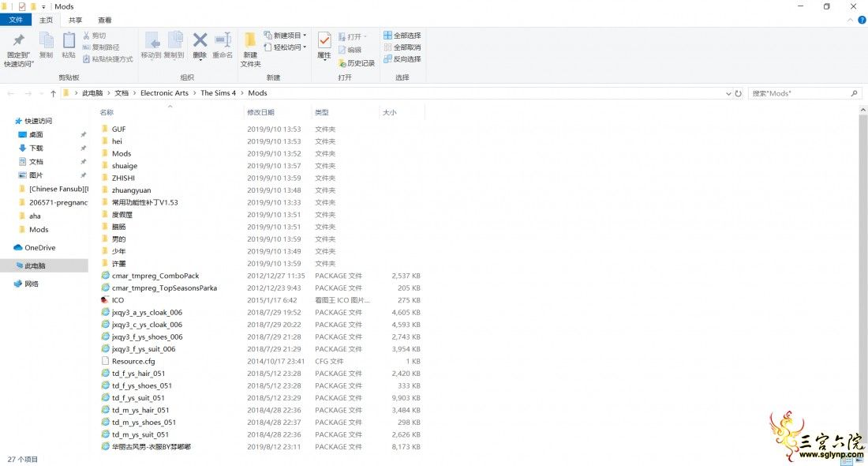Click the properties checkmark in title bar
The width and height of the screenshot is (868, 466).
[x=22, y=6]
